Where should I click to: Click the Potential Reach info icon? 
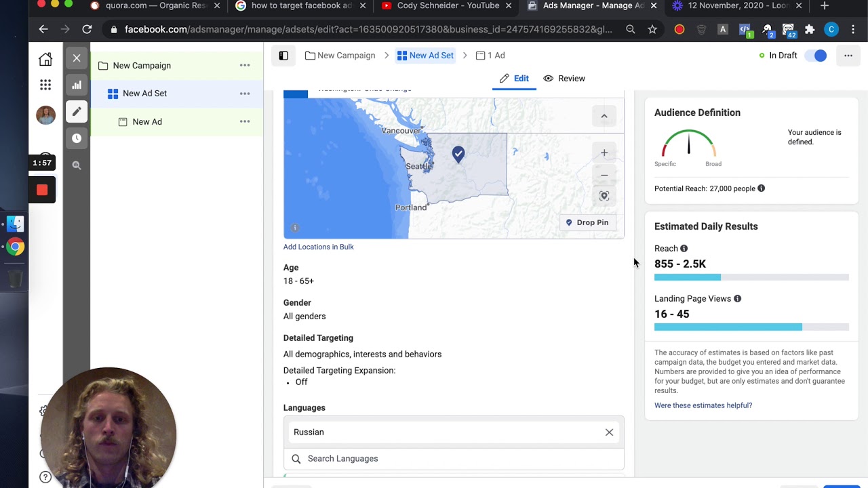tap(761, 188)
